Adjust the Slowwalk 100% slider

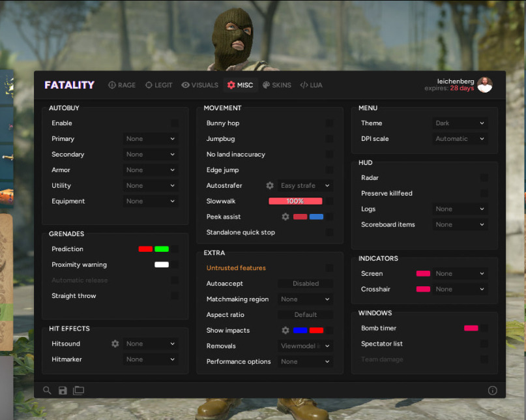pyautogui.click(x=295, y=201)
